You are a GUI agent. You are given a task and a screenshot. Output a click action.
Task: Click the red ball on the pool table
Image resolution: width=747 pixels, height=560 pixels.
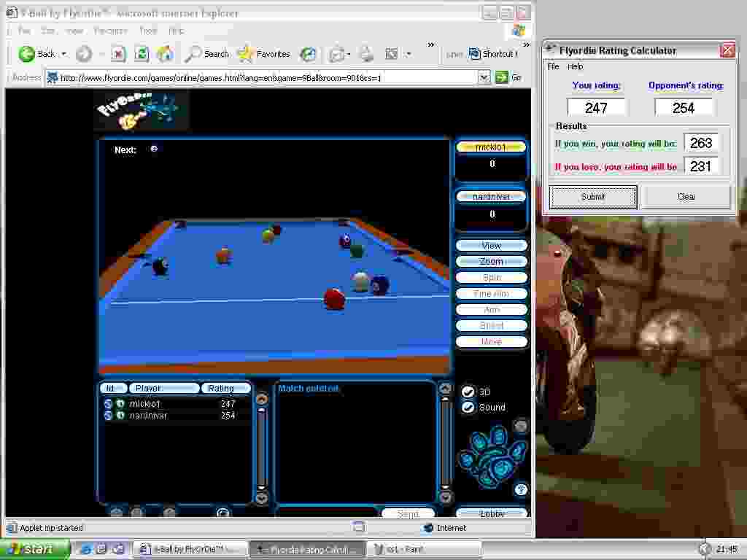pyautogui.click(x=334, y=298)
